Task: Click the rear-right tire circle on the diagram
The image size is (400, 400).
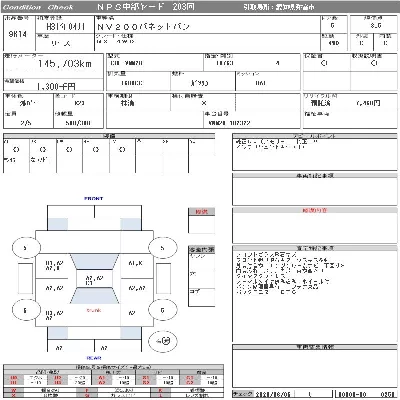Action: click(x=162, y=310)
